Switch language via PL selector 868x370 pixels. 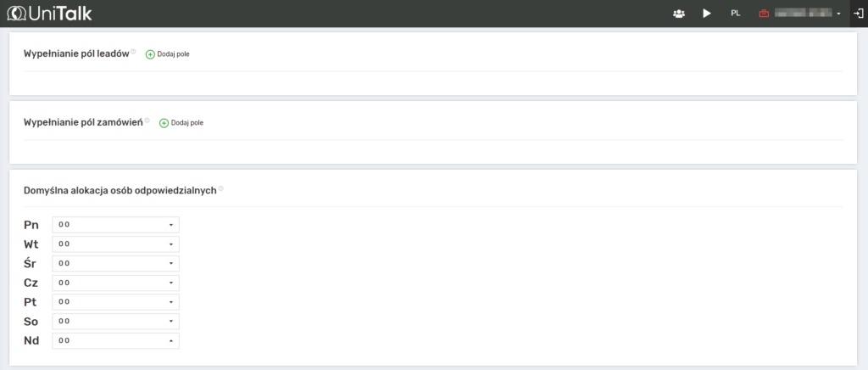click(x=735, y=14)
